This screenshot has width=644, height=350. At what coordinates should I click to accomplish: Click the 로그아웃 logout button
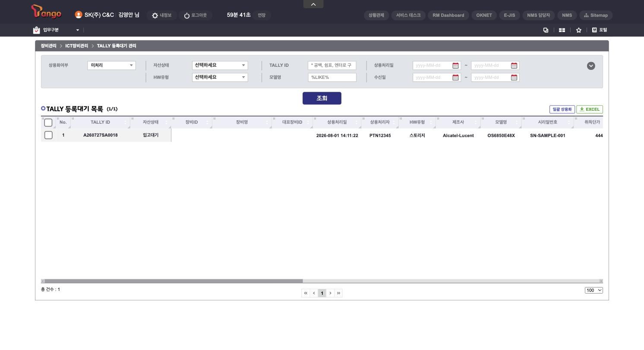(x=195, y=15)
